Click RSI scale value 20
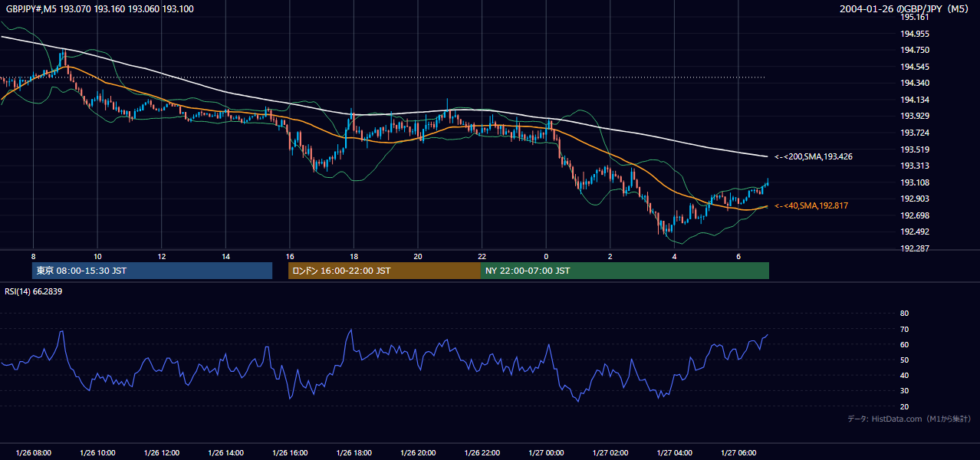 point(904,406)
